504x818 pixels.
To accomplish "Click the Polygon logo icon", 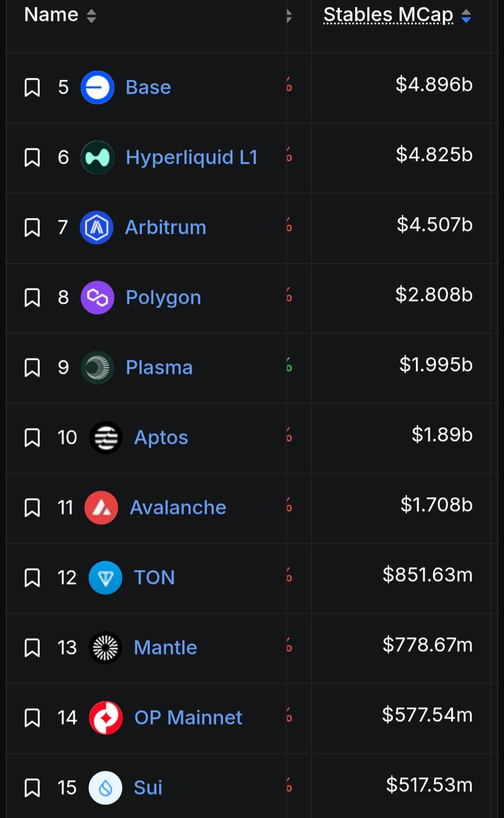I will [98, 297].
